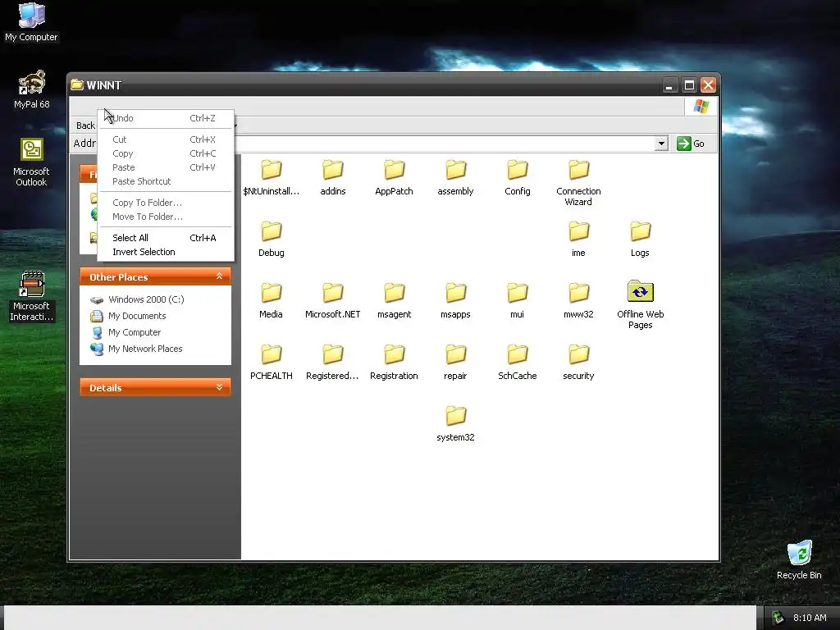Select the Registered... folder icon

pos(333,355)
